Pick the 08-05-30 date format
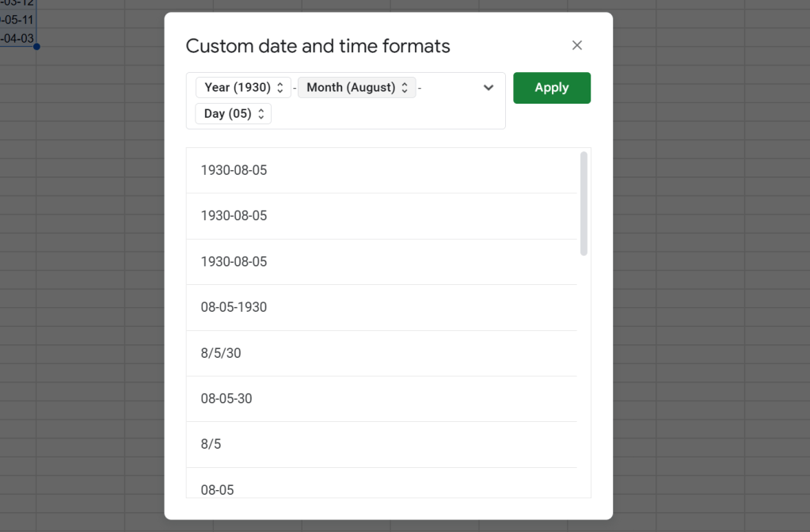Screen dimensions: 810x532 coord(226,399)
